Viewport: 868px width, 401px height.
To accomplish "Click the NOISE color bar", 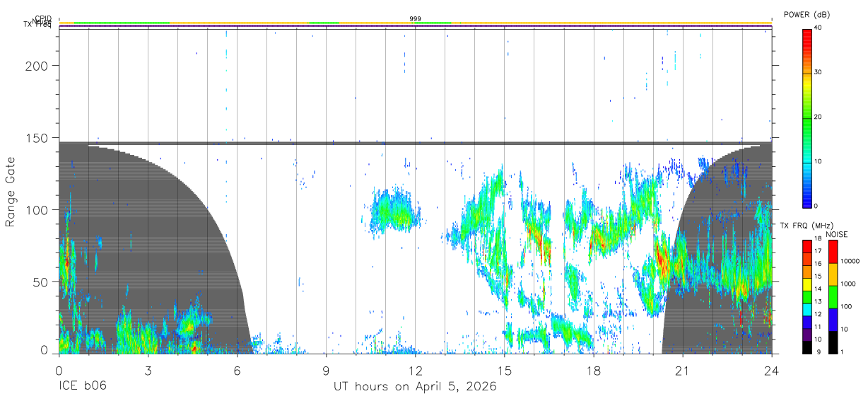I will (x=833, y=296).
